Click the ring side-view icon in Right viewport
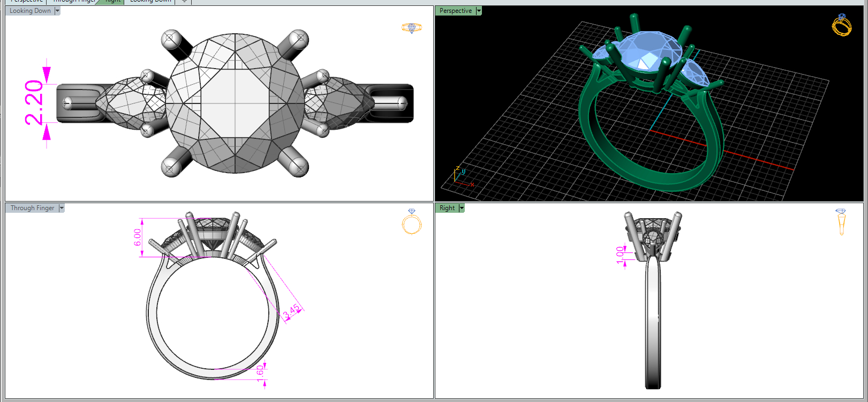 [841, 222]
